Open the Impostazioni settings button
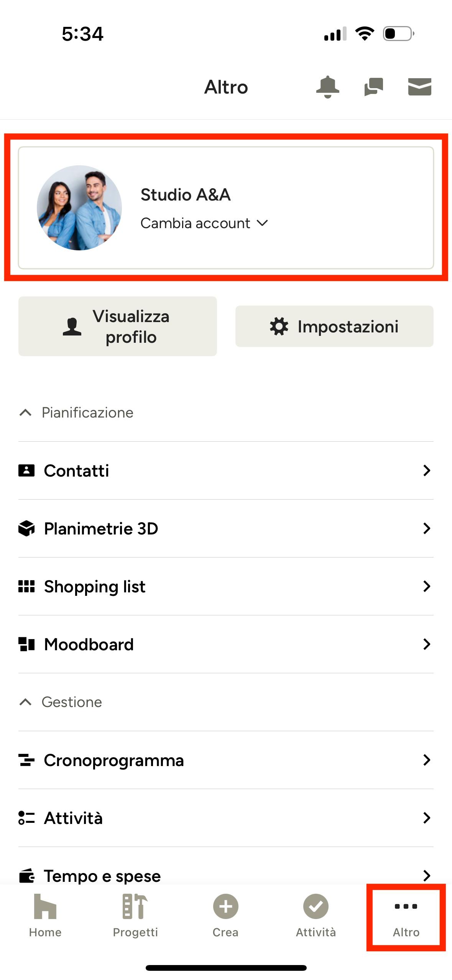 point(334,326)
